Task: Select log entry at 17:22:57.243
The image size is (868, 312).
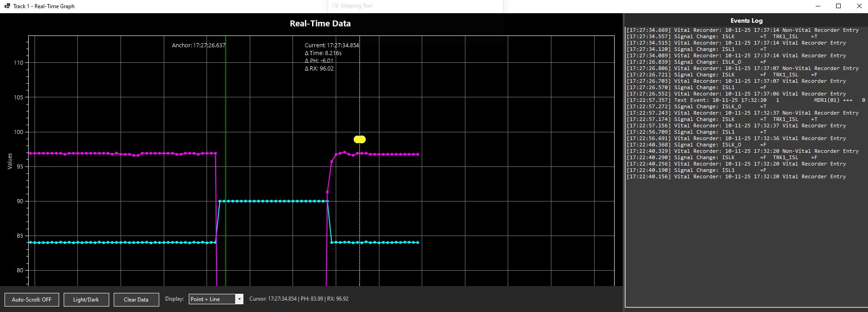Action: 742,113
